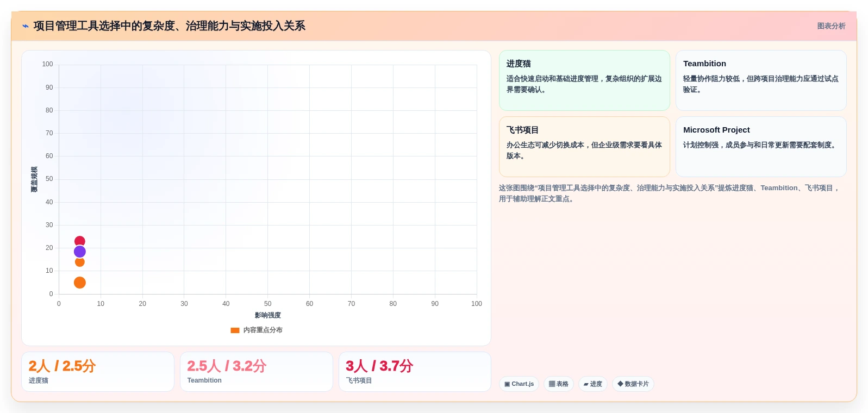
Task: Click the x-axis tick label 50
Action: tap(268, 304)
